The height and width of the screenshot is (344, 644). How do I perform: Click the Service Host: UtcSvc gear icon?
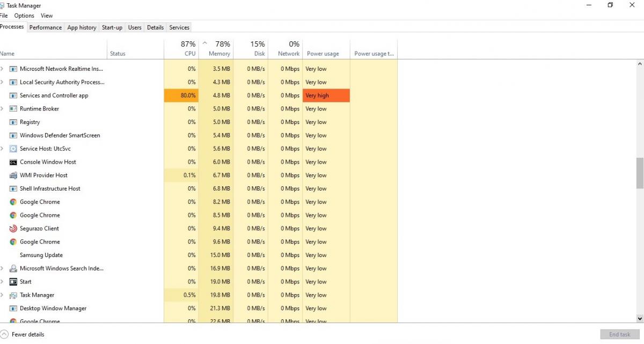(13, 149)
